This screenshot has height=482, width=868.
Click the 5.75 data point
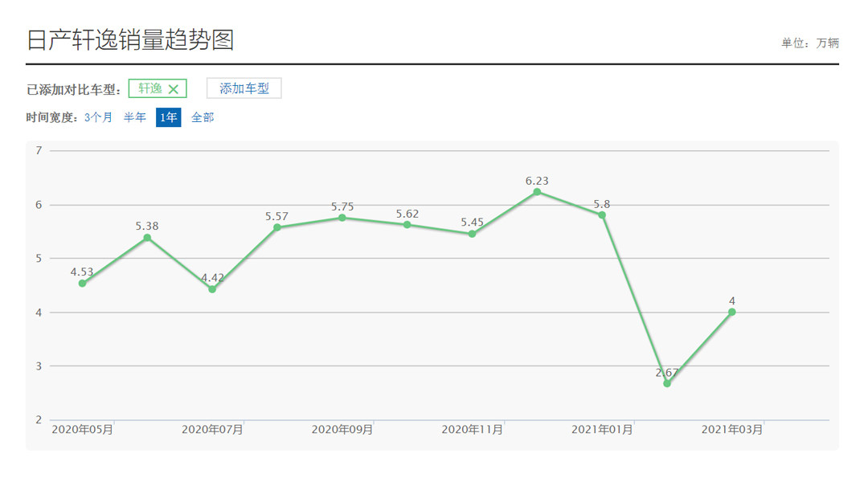[342, 218]
